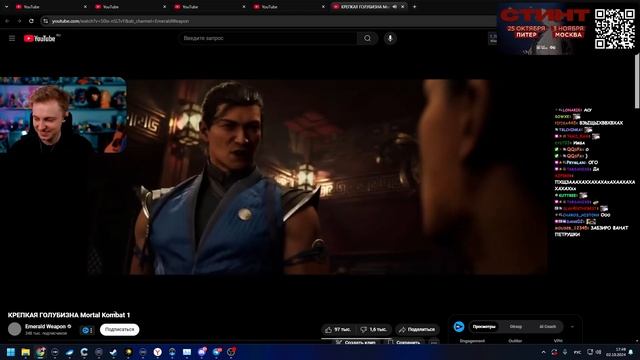The height and width of the screenshot is (360, 640).
Task: Open Google Chrome from taskbar
Action: coord(40,352)
